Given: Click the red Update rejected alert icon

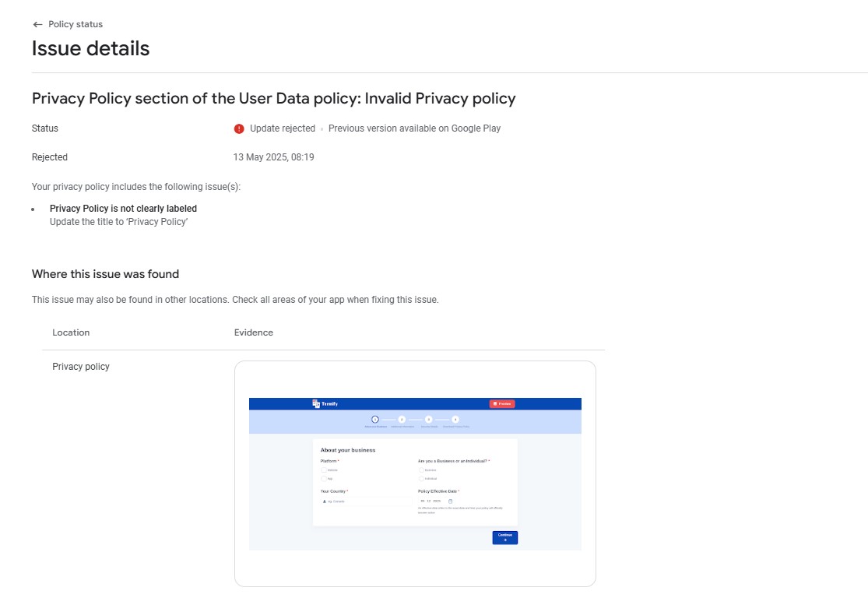Looking at the screenshot, I should [x=238, y=129].
